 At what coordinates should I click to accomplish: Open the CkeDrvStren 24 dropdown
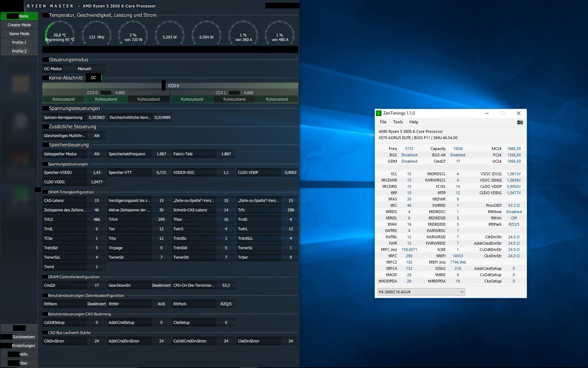coord(290,341)
